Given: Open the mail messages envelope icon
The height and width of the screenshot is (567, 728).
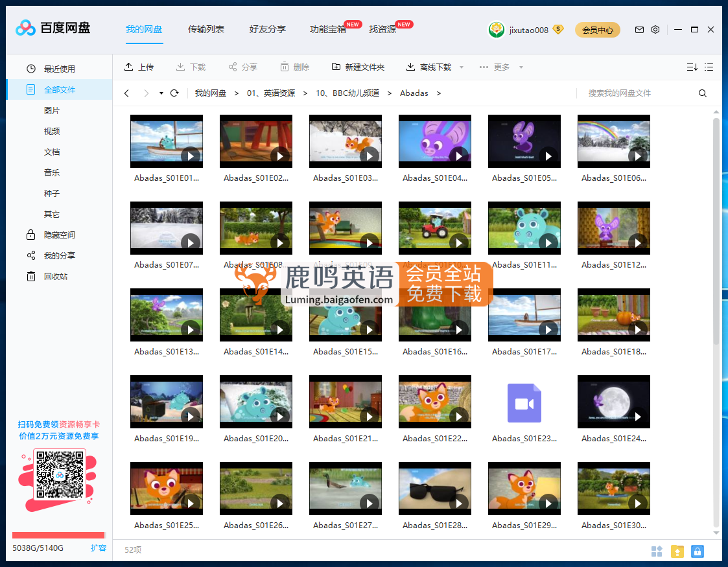Looking at the screenshot, I should click(x=639, y=30).
